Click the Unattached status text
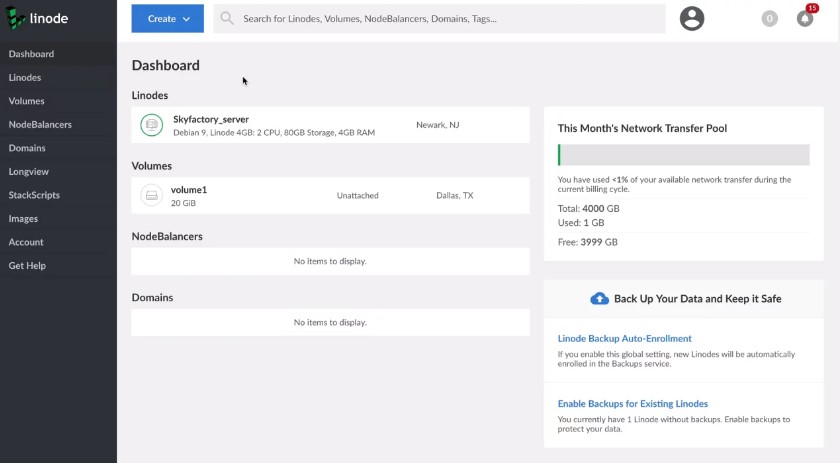Screen dimensions: 840x463 [357, 196]
